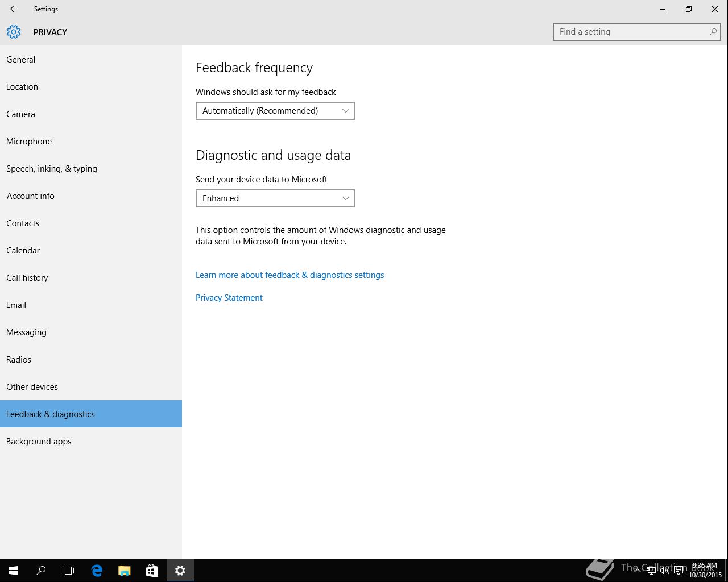Restore down the Settings window
The image size is (728, 582).
point(689,9)
